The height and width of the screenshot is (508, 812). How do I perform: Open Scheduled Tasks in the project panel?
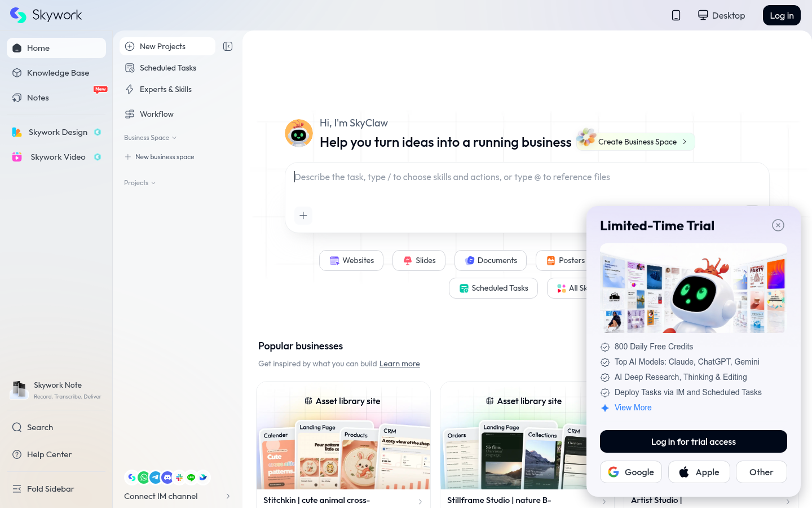point(167,68)
